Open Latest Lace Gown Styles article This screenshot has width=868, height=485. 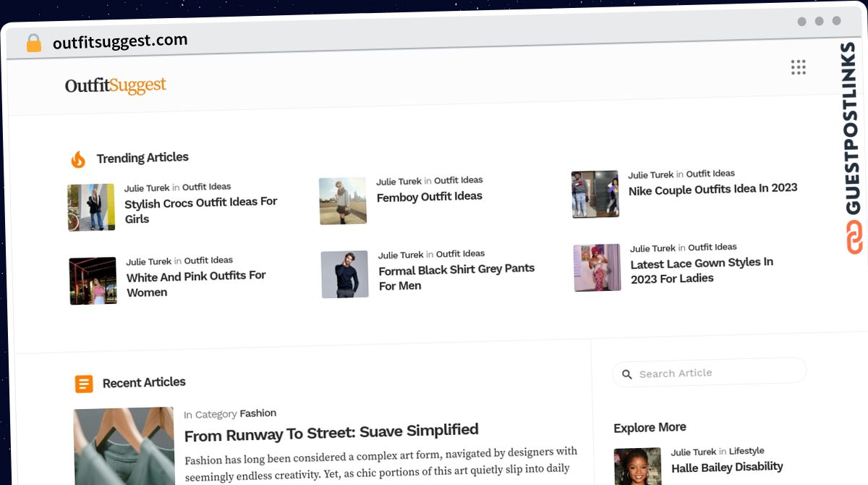[x=702, y=271]
